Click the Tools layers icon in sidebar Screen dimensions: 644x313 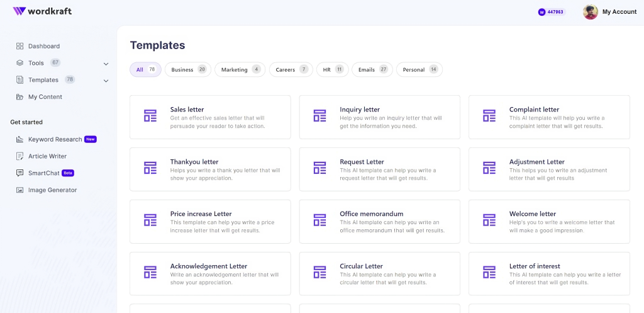[19, 63]
